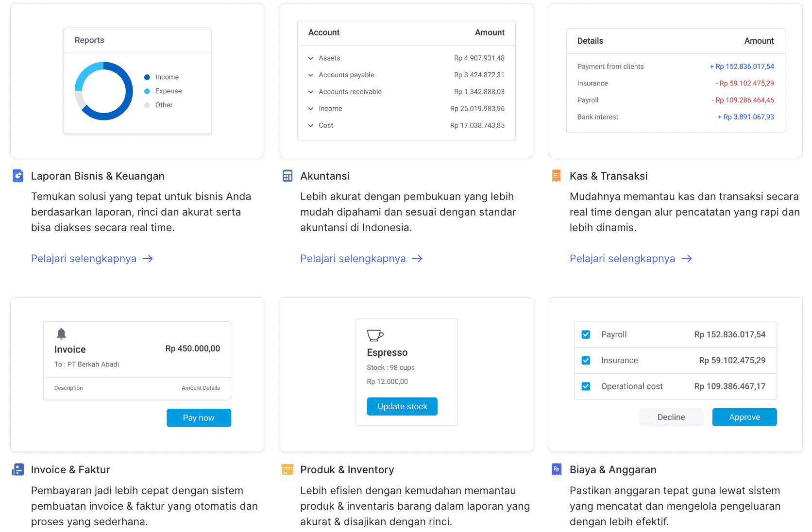This screenshot has height=532, width=812.
Task: Click the Akuntansi calculator icon
Action: [288, 176]
